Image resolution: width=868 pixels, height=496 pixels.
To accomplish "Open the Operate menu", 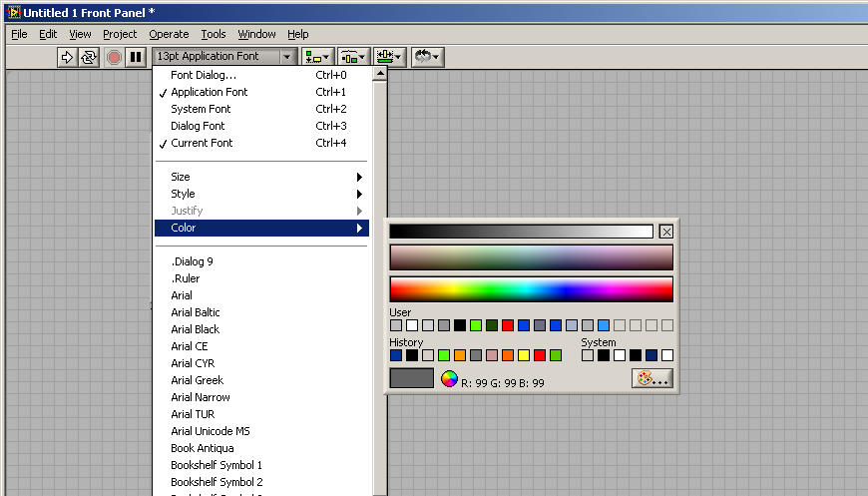I will (169, 34).
